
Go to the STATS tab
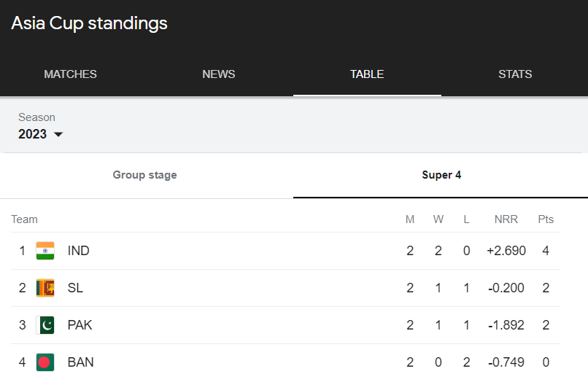pyautogui.click(x=515, y=74)
